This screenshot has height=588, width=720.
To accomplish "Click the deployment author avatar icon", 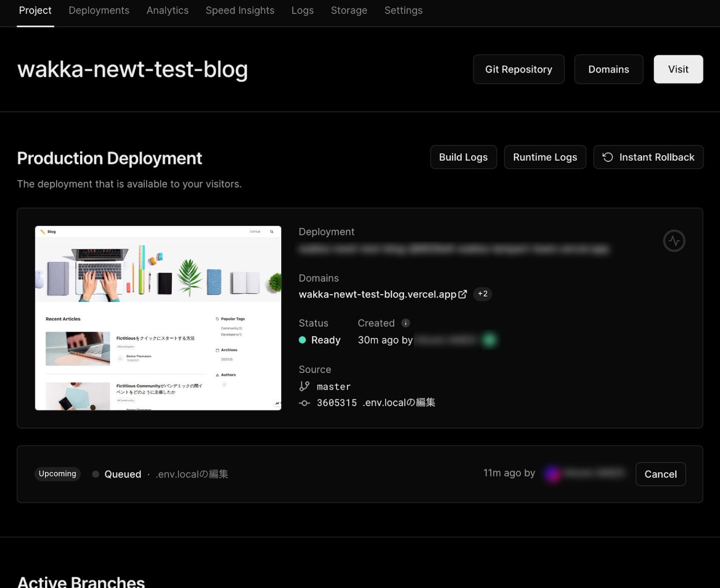I will [x=489, y=340].
